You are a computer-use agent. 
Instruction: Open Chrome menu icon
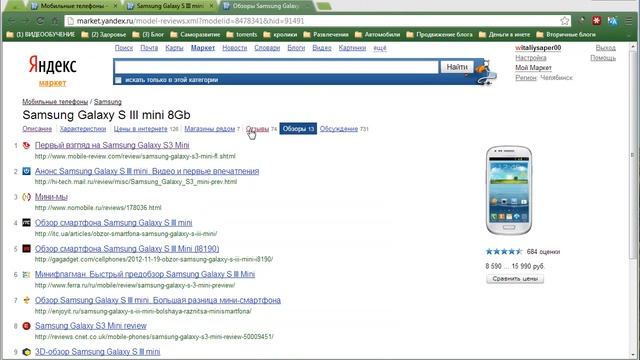pyautogui.click(x=630, y=20)
